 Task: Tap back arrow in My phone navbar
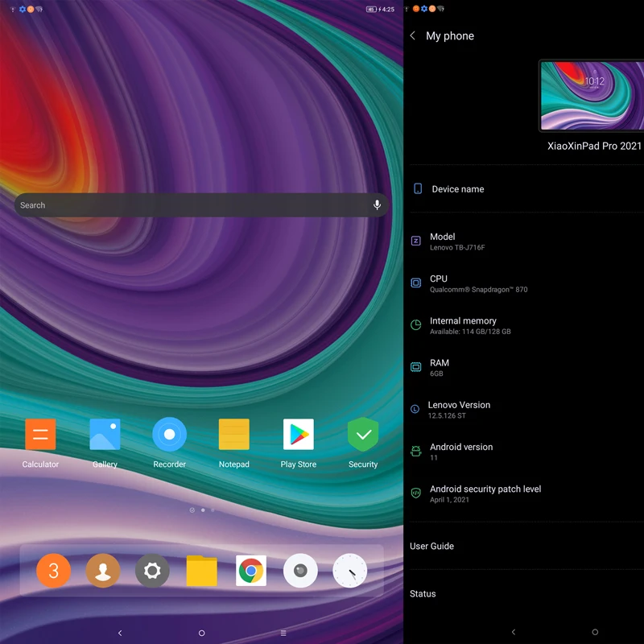click(x=514, y=632)
